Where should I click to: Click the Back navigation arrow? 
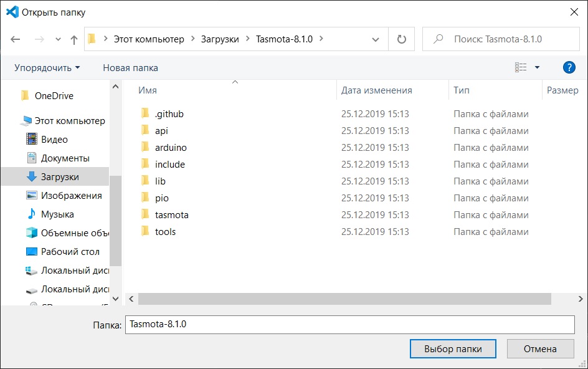[x=16, y=39]
